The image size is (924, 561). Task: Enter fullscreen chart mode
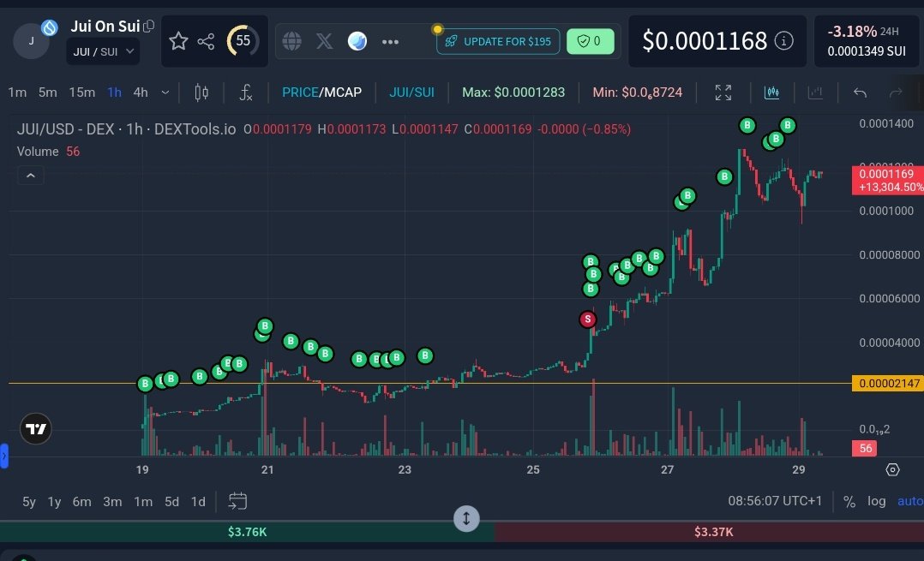click(723, 93)
